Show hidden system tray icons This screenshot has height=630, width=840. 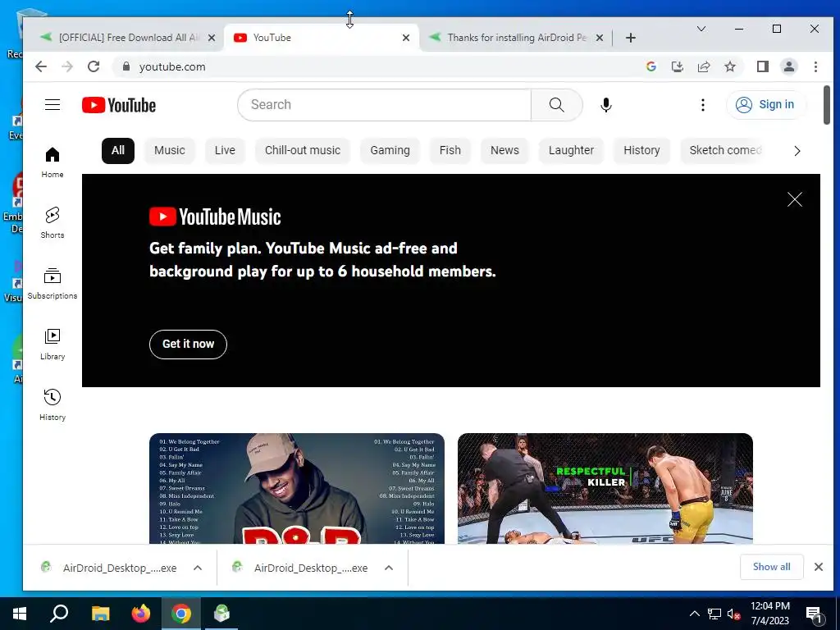[x=694, y=614]
